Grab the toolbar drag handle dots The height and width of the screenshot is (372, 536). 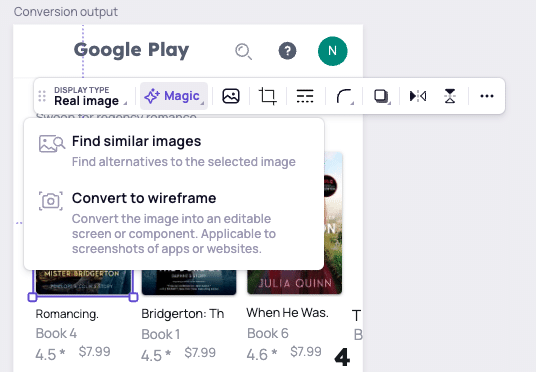(x=42, y=96)
